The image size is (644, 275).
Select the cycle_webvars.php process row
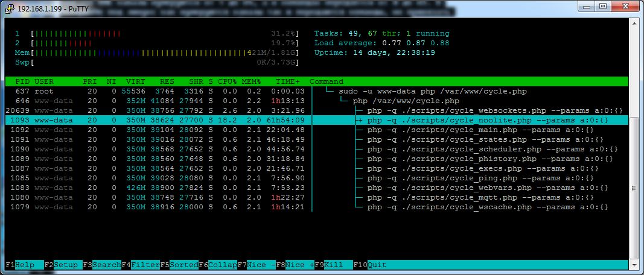(317, 188)
